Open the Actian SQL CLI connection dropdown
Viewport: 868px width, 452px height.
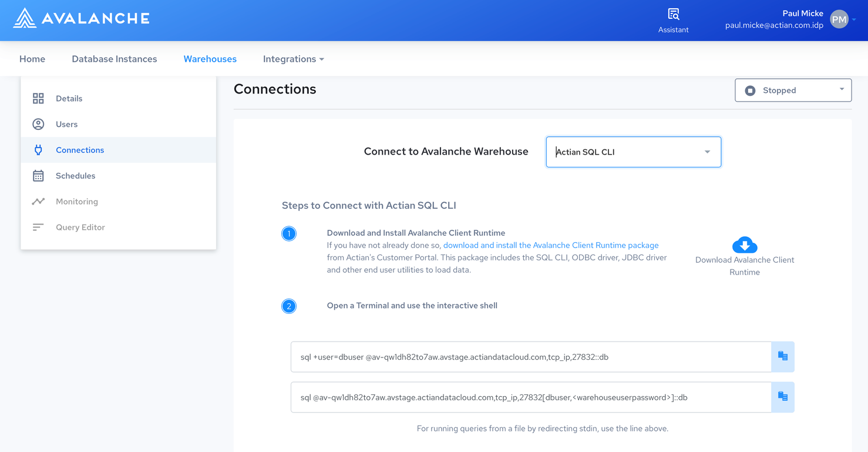[x=633, y=152]
